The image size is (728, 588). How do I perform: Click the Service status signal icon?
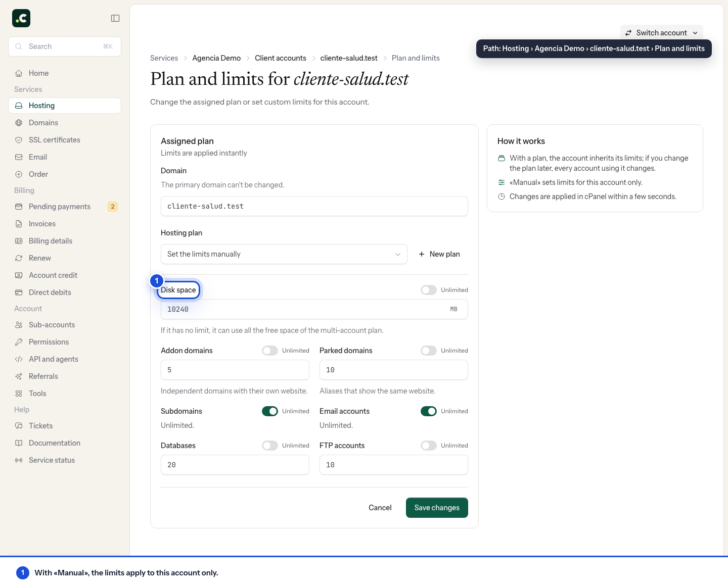19,460
